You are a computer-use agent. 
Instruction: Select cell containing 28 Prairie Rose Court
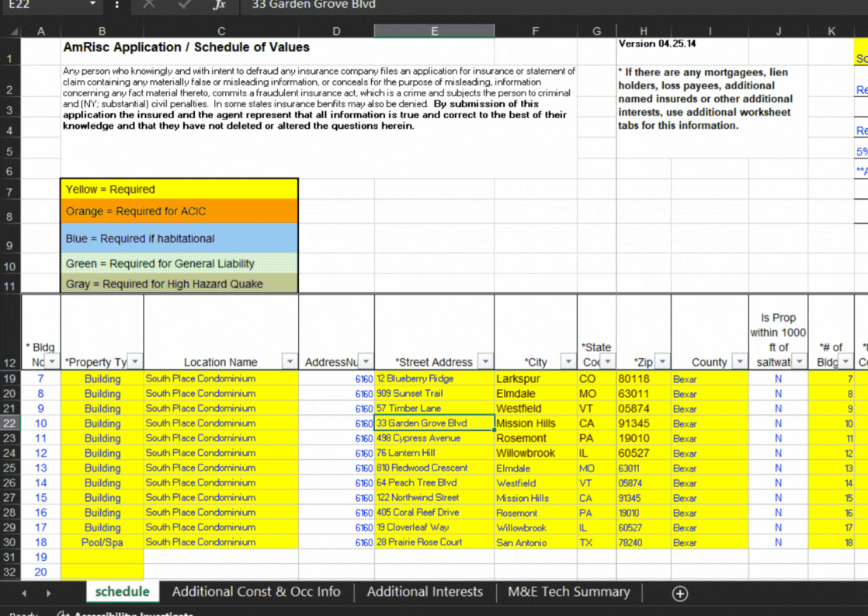click(434, 542)
